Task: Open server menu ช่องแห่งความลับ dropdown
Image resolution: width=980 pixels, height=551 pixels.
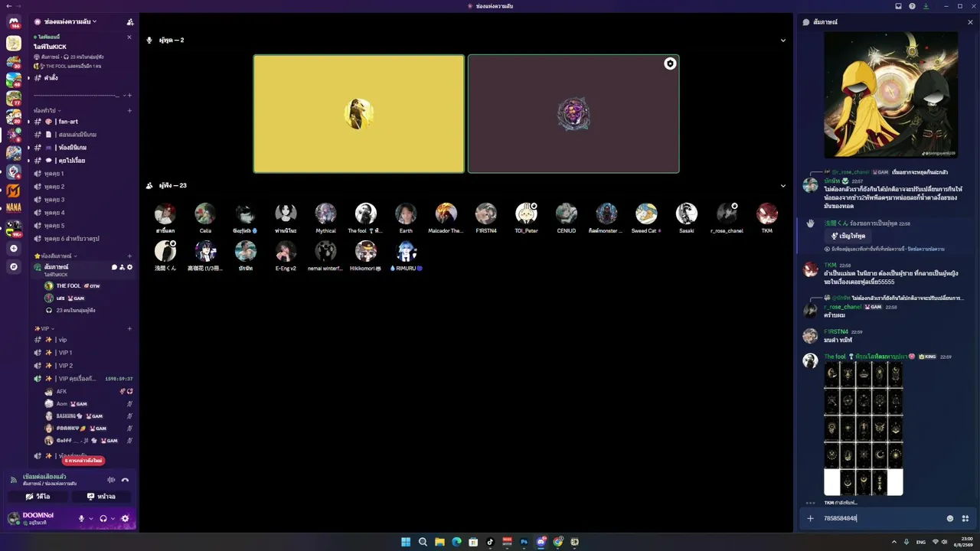Action: point(70,21)
